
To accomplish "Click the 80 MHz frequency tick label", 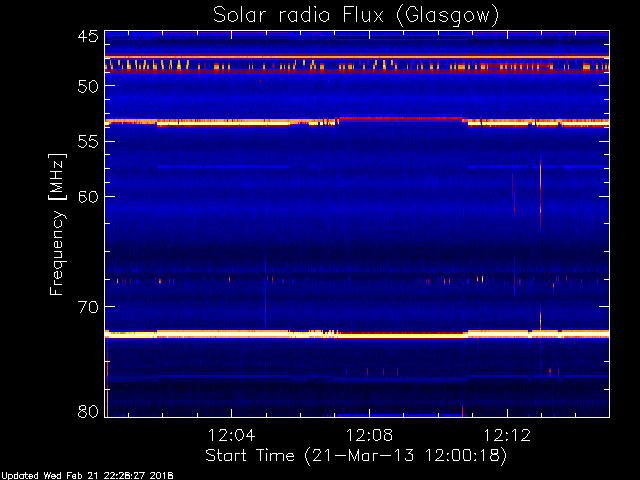I will coord(88,411).
